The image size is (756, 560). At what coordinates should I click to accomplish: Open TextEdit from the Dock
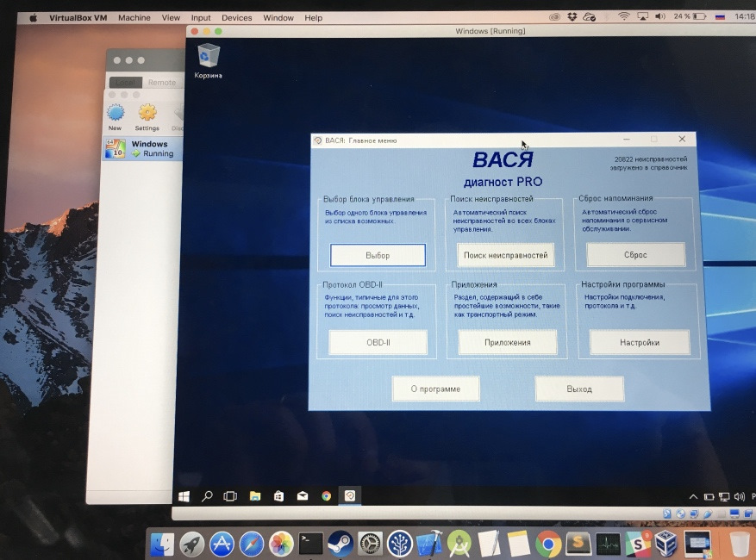489,544
